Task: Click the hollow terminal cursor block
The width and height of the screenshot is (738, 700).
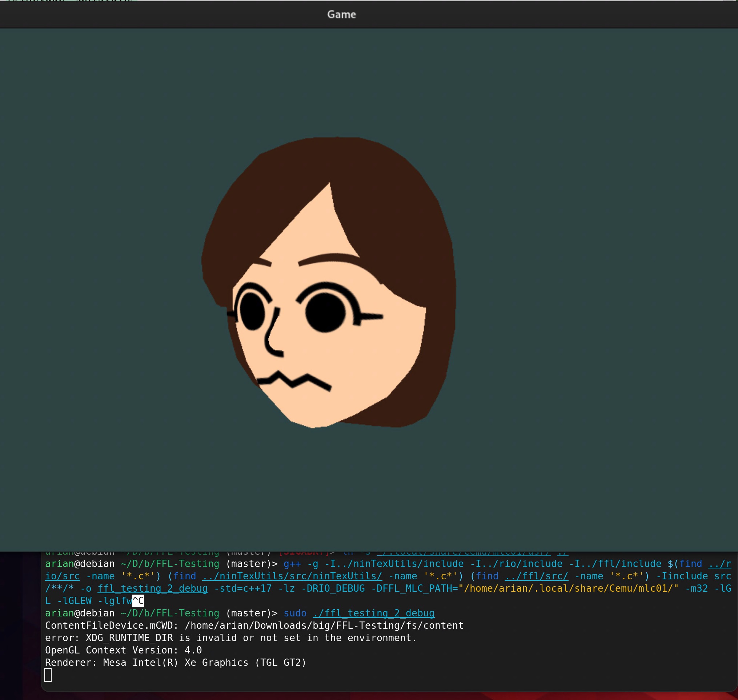Action: [x=48, y=675]
